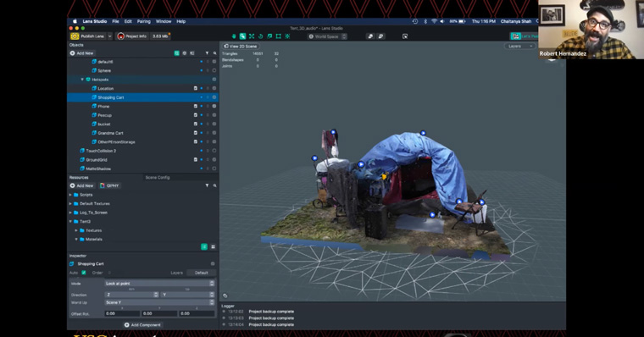
Task: Expand the Scripts folder in Resources
Action: pos(70,195)
